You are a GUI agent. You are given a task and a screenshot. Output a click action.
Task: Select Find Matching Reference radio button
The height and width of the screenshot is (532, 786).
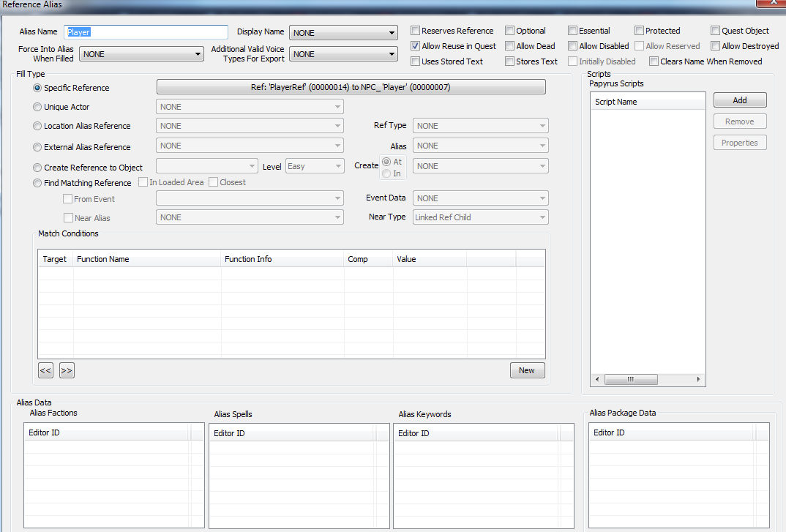(37, 183)
